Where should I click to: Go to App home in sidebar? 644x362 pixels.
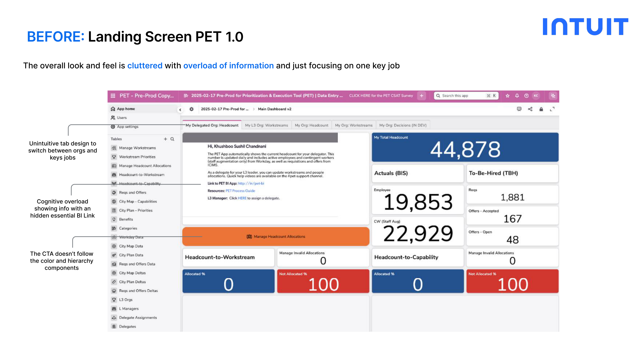[x=144, y=109]
